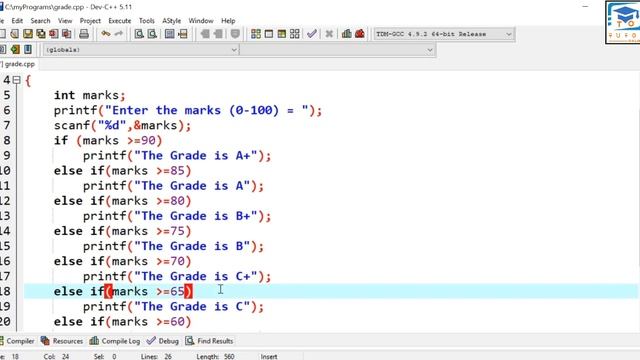Click the 'Lines: 26' status bar entry

tap(156, 356)
